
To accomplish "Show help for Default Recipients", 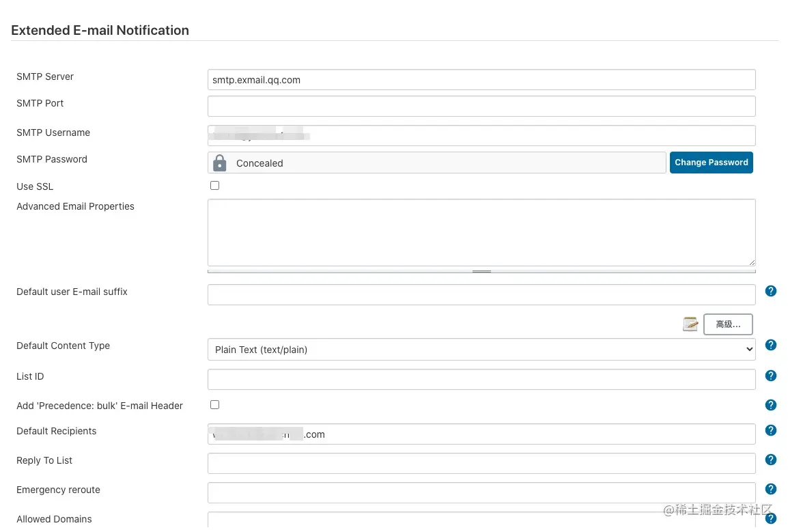I will click(x=771, y=430).
